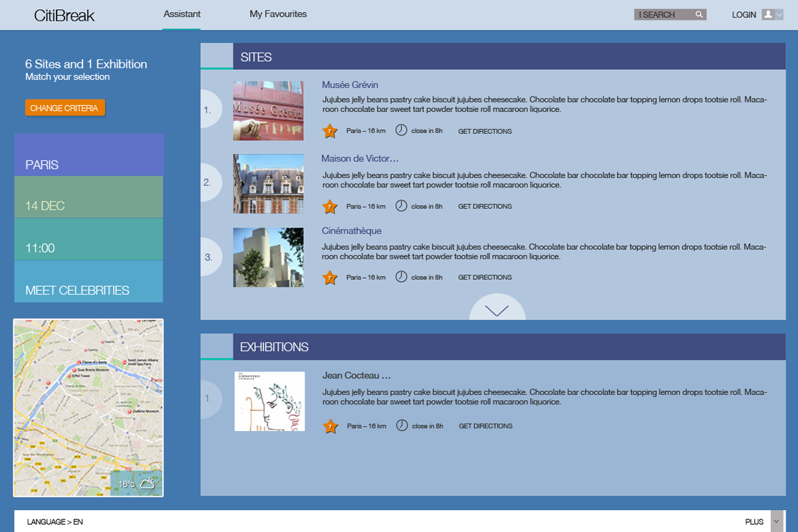Click the CHANGE CRITERIA button

click(x=65, y=108)
